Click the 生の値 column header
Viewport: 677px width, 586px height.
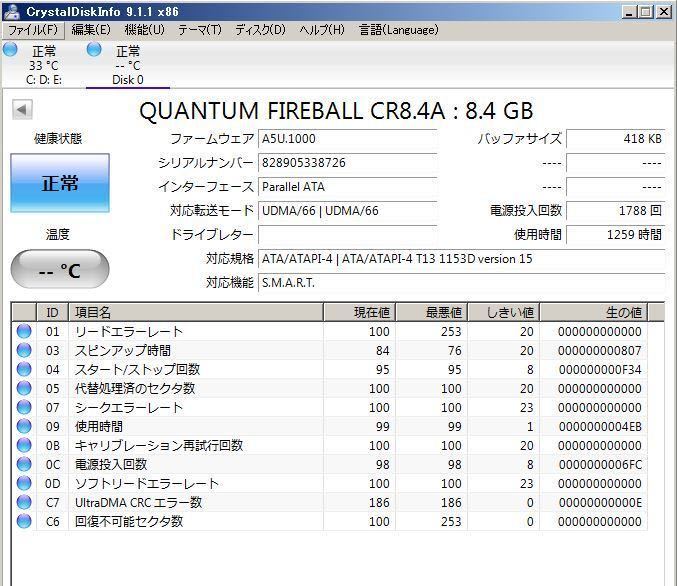point(594,312)
